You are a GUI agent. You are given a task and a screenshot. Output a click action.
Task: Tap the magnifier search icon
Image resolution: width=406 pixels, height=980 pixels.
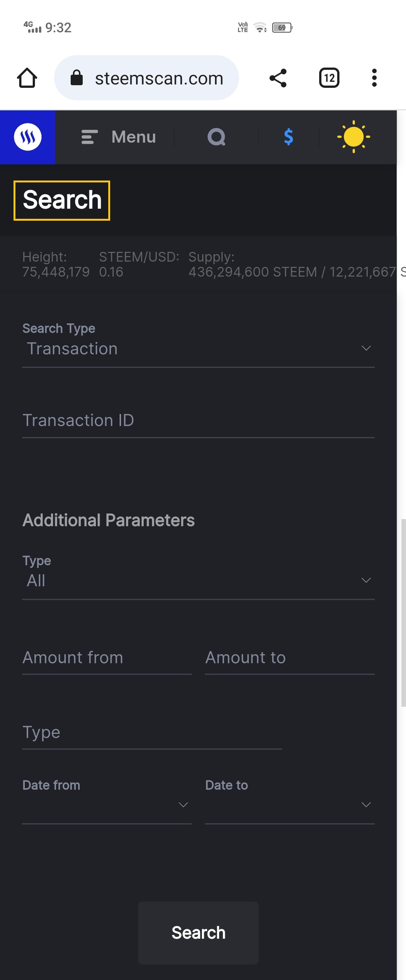pos(216,137)
